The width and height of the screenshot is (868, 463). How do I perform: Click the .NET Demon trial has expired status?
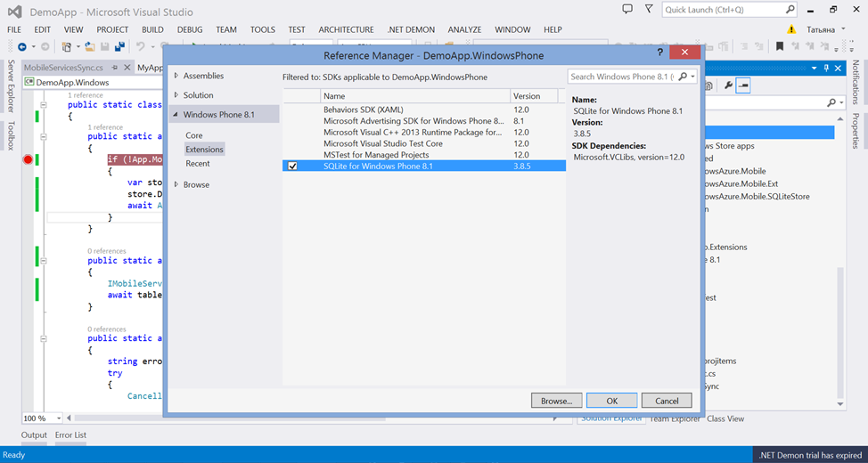pos(811,455)
